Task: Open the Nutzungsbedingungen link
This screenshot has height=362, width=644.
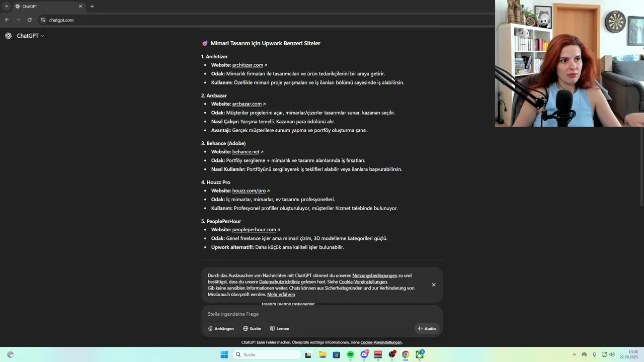Action: (375, 276)
